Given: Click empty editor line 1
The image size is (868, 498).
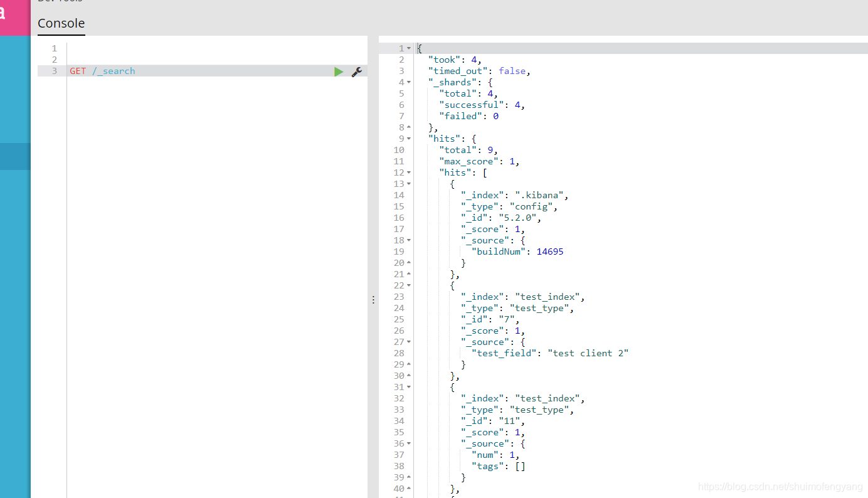Looking at the screenshot, I should (x=216, y=48).
